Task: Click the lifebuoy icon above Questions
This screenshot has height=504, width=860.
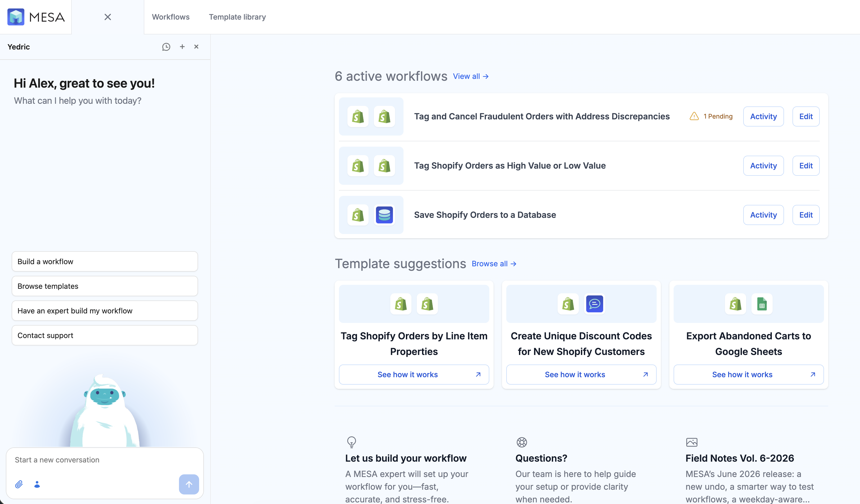Action: (x=521, y=442)
